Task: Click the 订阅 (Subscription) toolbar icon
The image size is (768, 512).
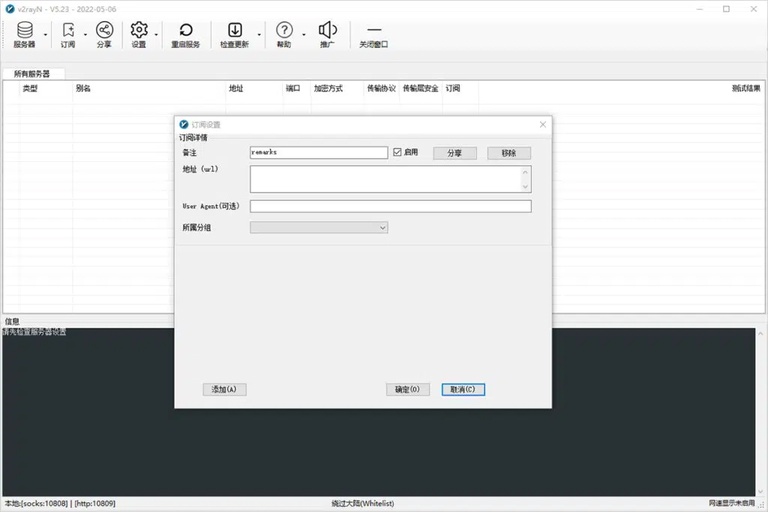Action: coord(68,34)
